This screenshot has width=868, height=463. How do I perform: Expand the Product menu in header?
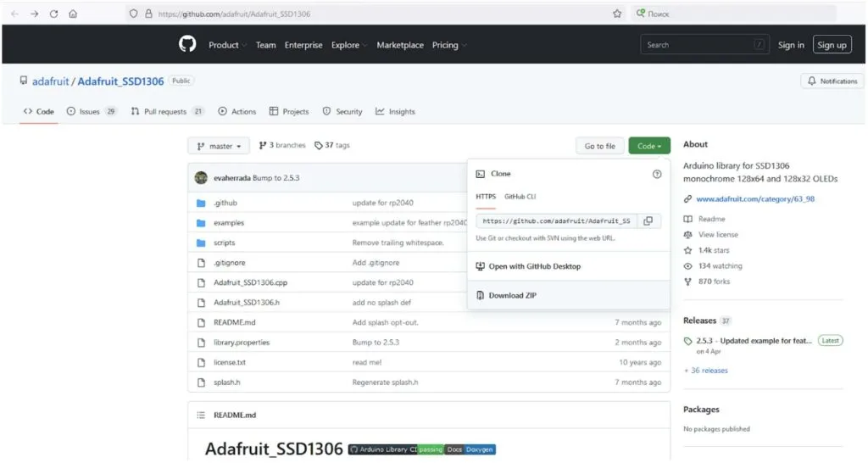227,45
